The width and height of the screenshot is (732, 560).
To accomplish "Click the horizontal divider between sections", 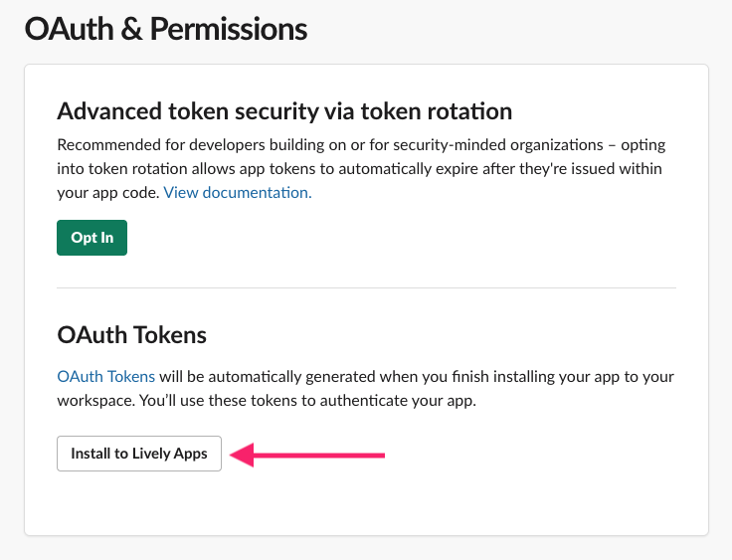I will pyautogui.click(x=366, y=288).
